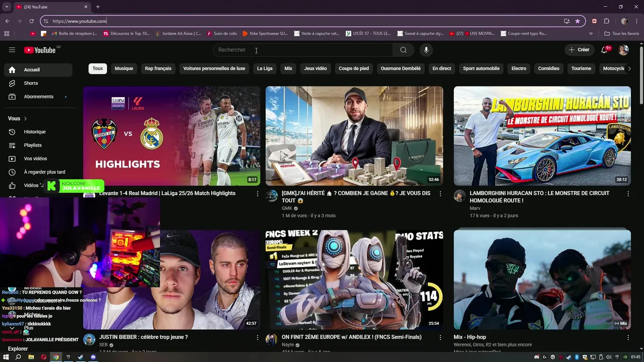Image resolution: width=644 pixels, height=362 pixels.
Task: Open Nike Sportswear bookmark
Action: 265,34
